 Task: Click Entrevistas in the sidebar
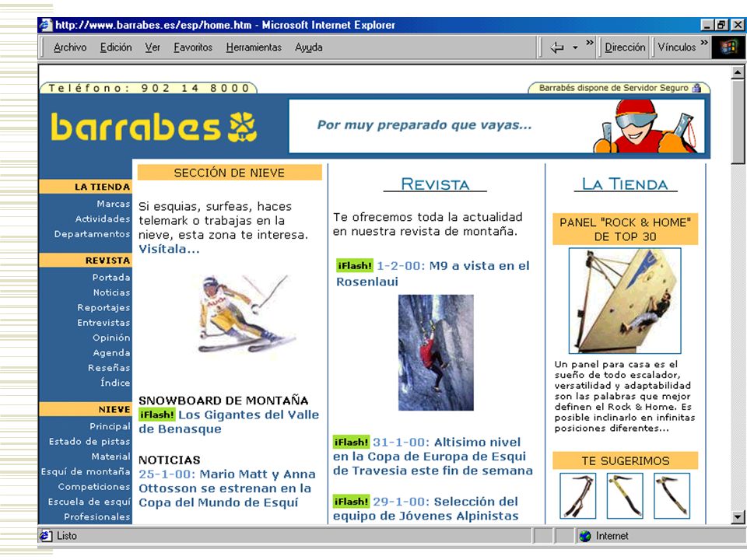tap(103, 323)
